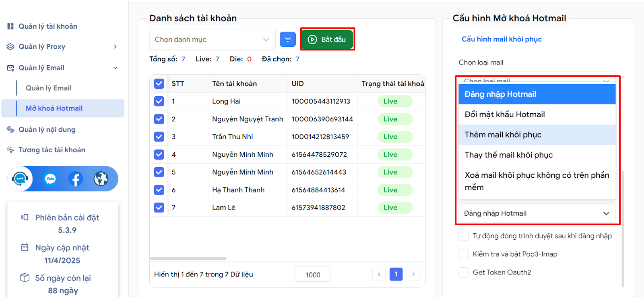Viewport: 644px width, 297px height.
Task: Uncheck the row for Nguyên Nguyệt Tranh
Action: click(x=159, y=119)
